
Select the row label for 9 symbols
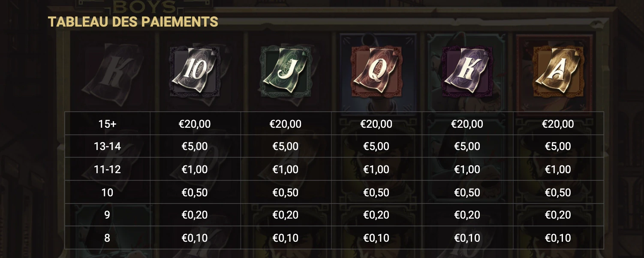tap(107, 215)
